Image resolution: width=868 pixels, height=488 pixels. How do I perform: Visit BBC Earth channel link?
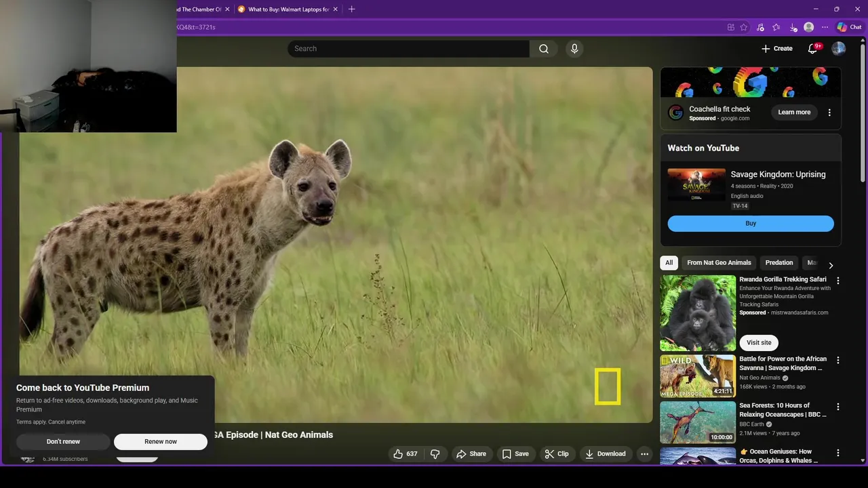752,424
